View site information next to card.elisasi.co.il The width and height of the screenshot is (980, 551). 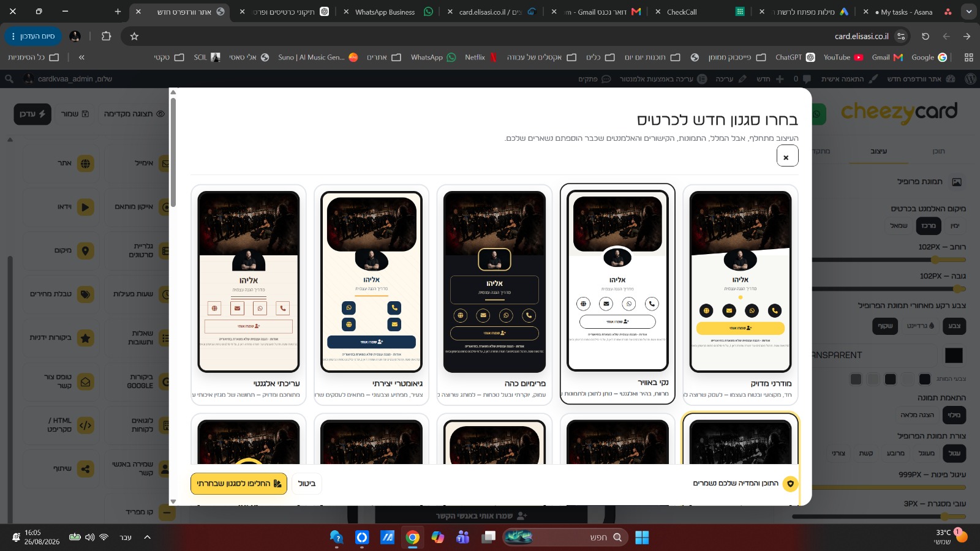pyautogui.click(x=901, y=36)
